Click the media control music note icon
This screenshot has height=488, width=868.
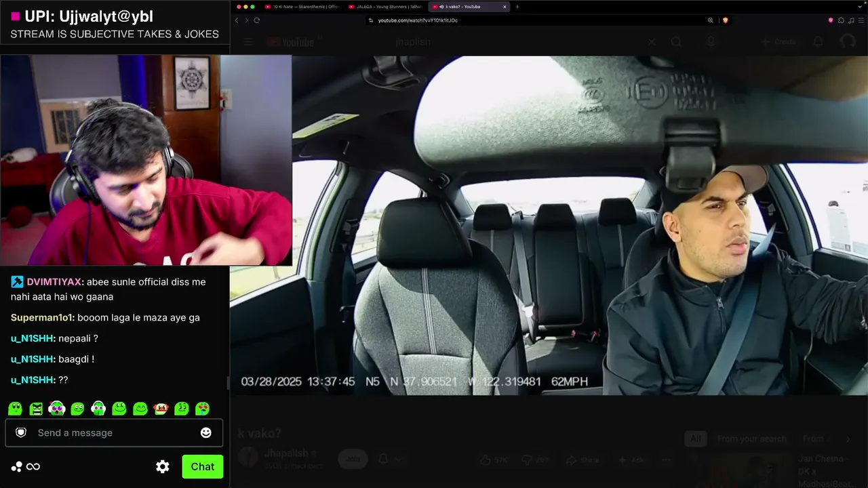[x=852, y=20]
